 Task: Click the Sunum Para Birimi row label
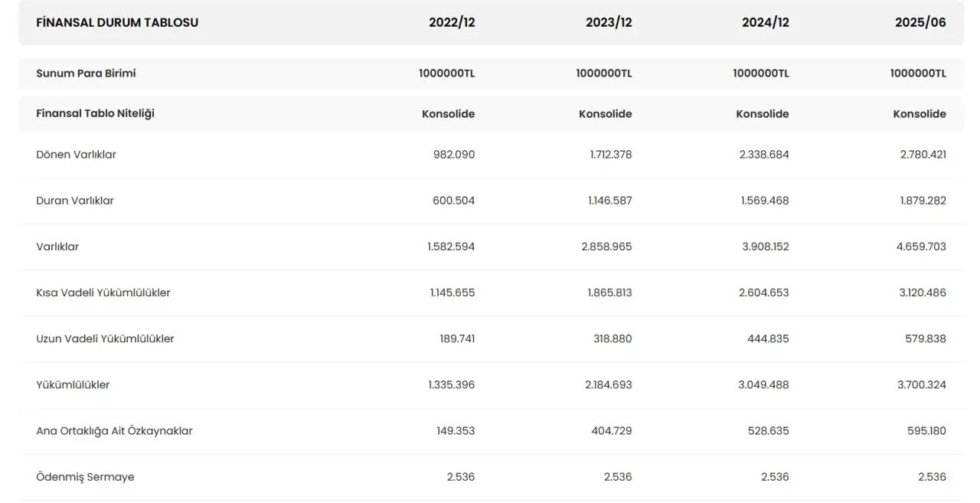(x=86, y=73)
